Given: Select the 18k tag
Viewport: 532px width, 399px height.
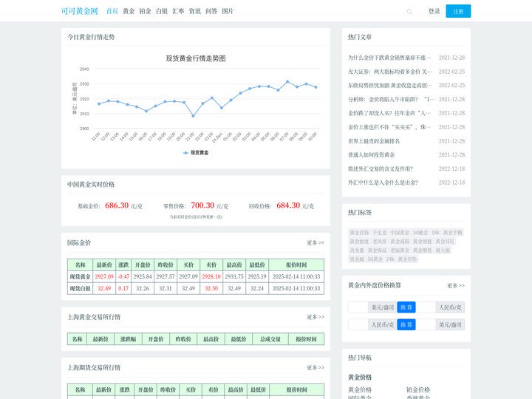Looking at the screenshot, I should pyautogui.click(x=435, y=233).
